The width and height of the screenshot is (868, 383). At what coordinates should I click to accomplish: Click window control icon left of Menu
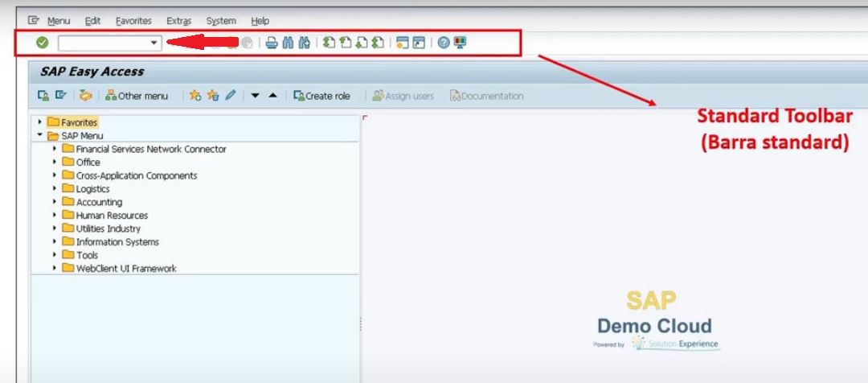point(34,20)
